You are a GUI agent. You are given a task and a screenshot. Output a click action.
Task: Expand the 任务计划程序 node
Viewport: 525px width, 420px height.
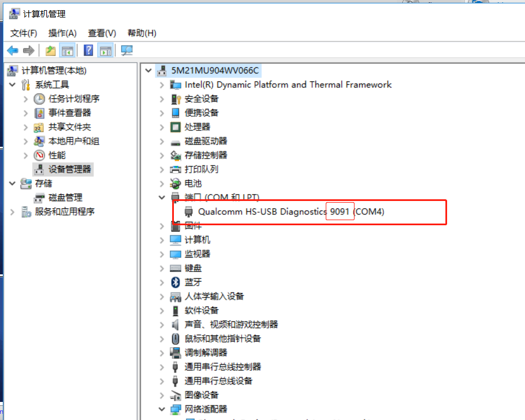pos(25,99)
